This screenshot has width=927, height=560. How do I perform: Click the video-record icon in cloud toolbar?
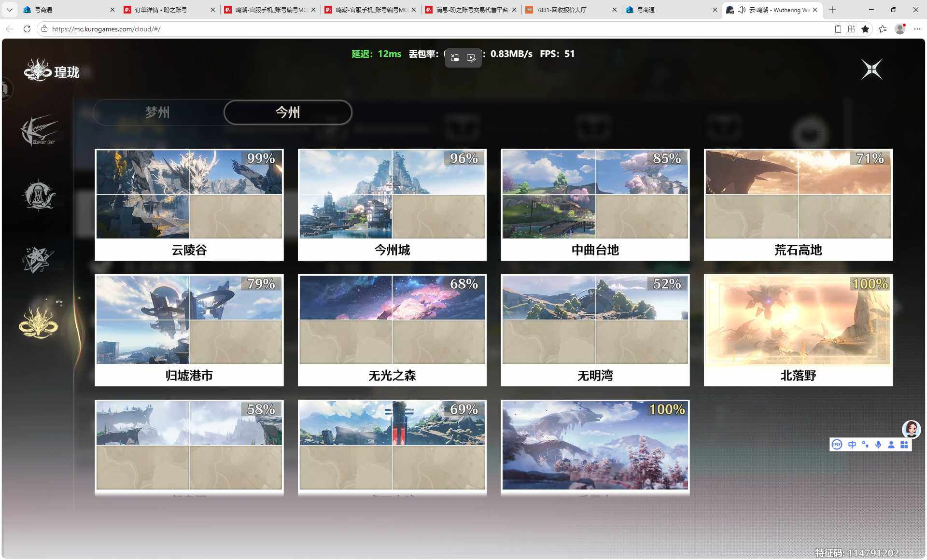(x=471, y=58)
